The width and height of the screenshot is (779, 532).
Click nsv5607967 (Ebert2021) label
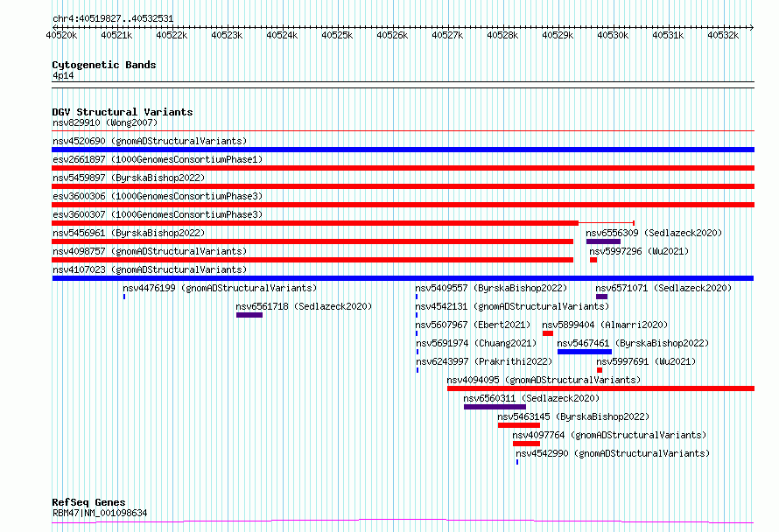click(x=473, y=325)
